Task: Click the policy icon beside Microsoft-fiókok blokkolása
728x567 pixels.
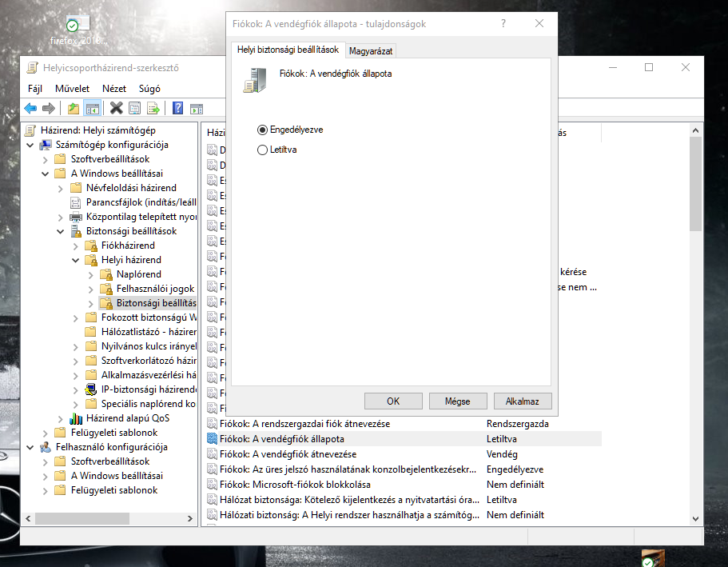Action: [213, 485]
